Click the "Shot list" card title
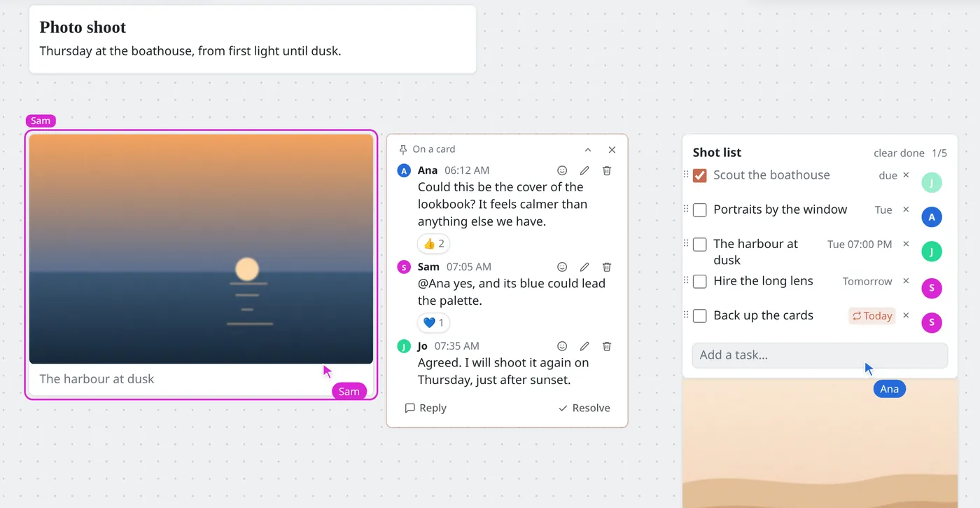 pos(717,153)
